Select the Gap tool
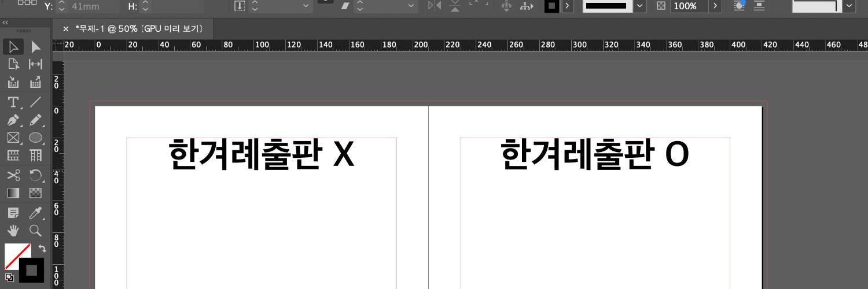Viewport: 868px width, 289px height. pyautogui.click(x=35, y=64)
